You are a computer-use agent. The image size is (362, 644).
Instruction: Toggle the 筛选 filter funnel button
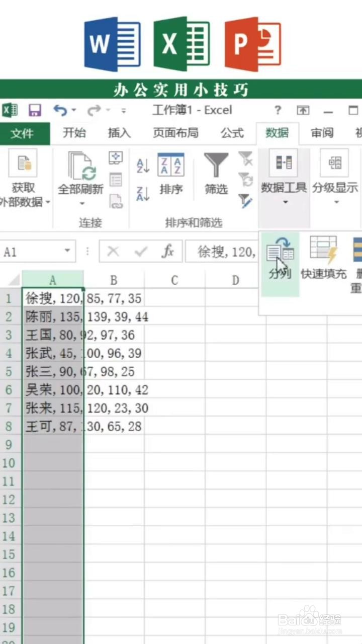(x=217, y=174)
